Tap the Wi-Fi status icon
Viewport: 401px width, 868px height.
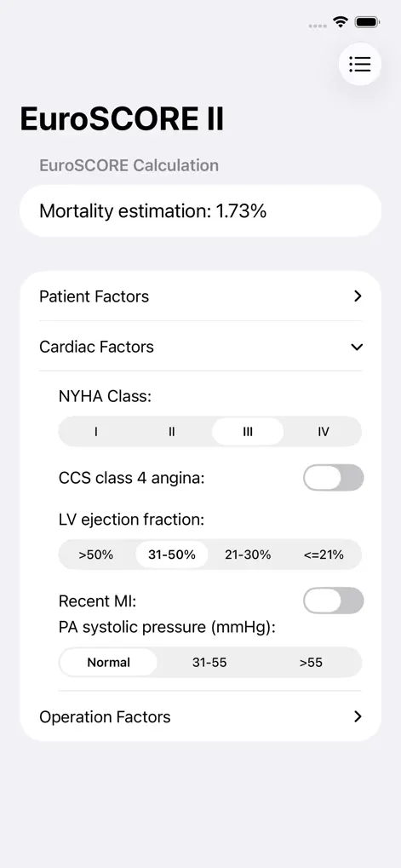tap(341, 23)
